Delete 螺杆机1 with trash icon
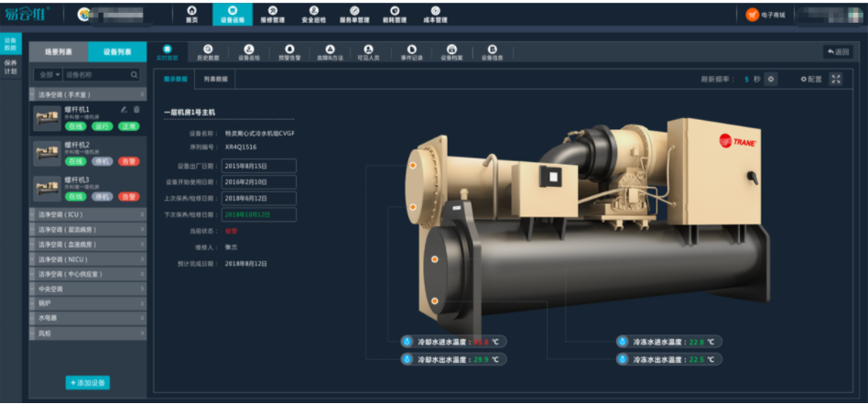 tap(136, 109)
